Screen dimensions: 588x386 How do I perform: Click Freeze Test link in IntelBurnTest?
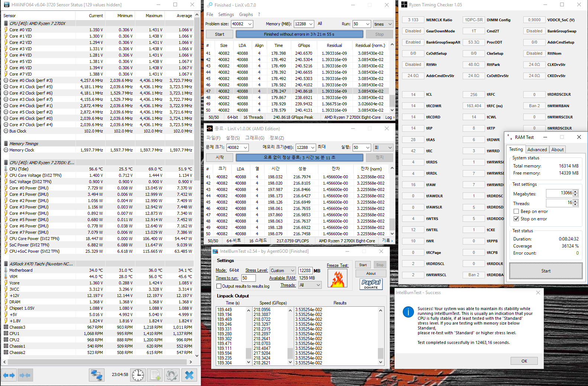(x=338, y=265)
